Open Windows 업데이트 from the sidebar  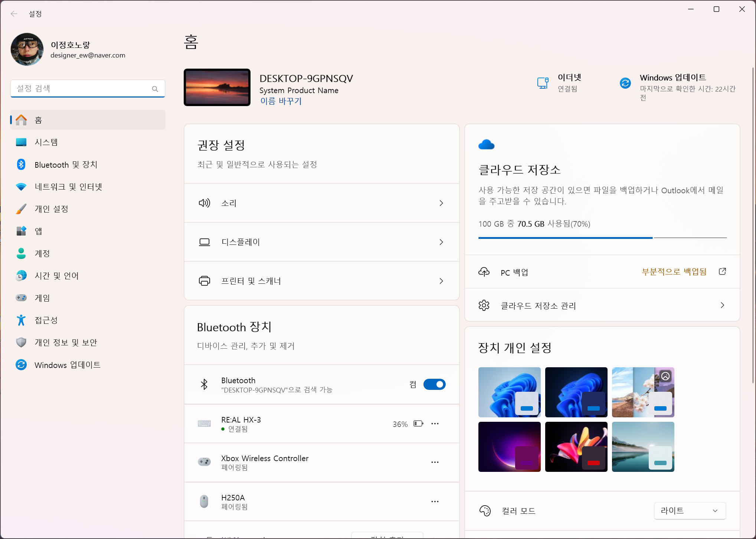pyautogui.click(x=67, y=365)
